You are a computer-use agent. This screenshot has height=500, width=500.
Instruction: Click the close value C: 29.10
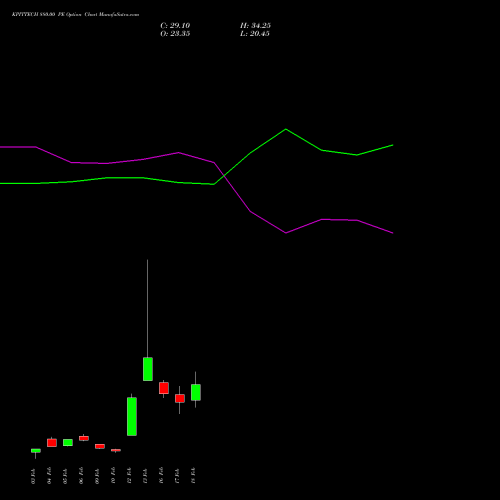[175, 26]
